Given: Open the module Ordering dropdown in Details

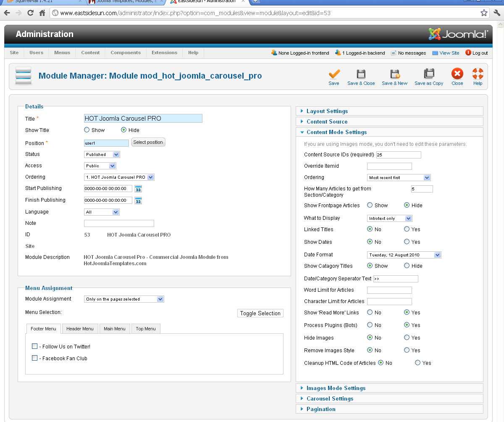Looking at the screenshot, I should tap(119, 177).
